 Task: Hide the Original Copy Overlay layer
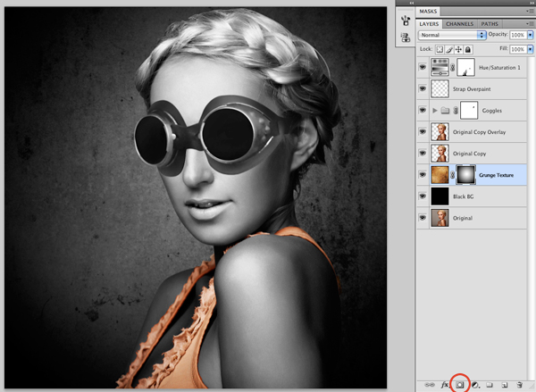[423, 131]
